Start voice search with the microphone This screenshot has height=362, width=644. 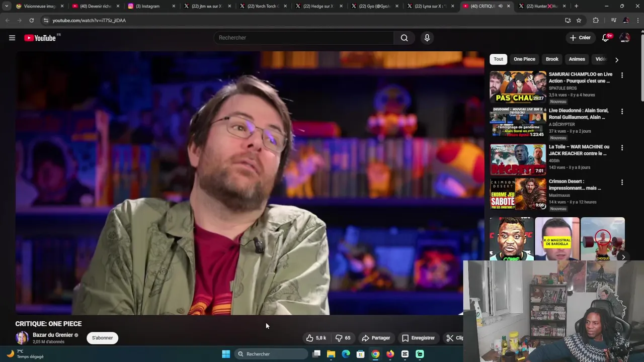tap(427, 38)
